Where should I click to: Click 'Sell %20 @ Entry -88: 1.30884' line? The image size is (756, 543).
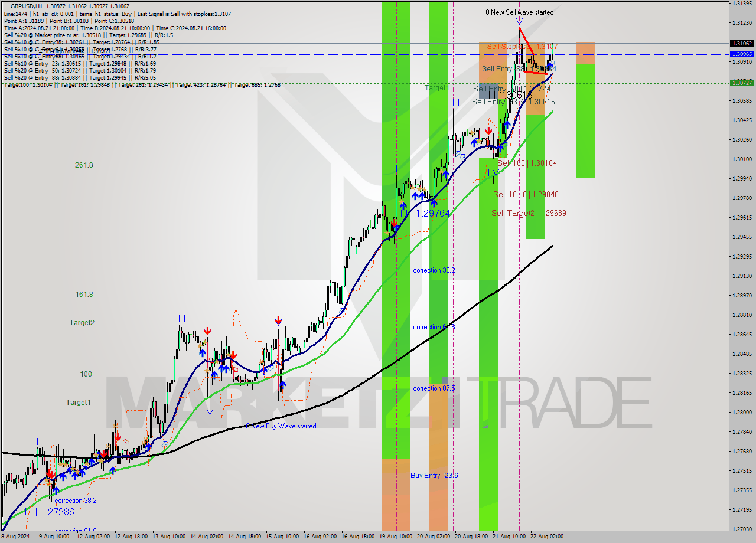[80, 77]
